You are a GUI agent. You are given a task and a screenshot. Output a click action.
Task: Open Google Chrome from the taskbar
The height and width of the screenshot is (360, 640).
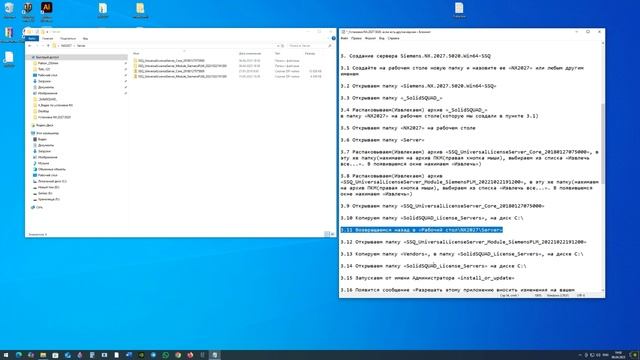click(178, 355)
